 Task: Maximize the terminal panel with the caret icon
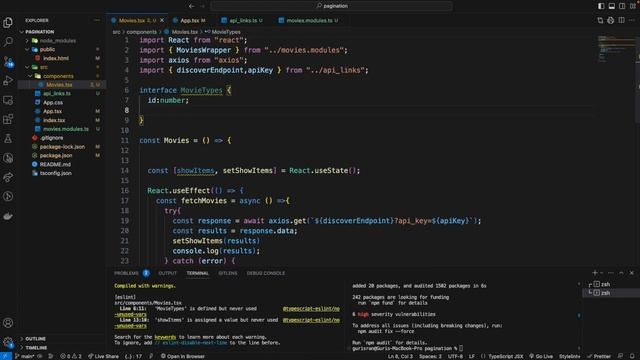[x=621, y=273]
